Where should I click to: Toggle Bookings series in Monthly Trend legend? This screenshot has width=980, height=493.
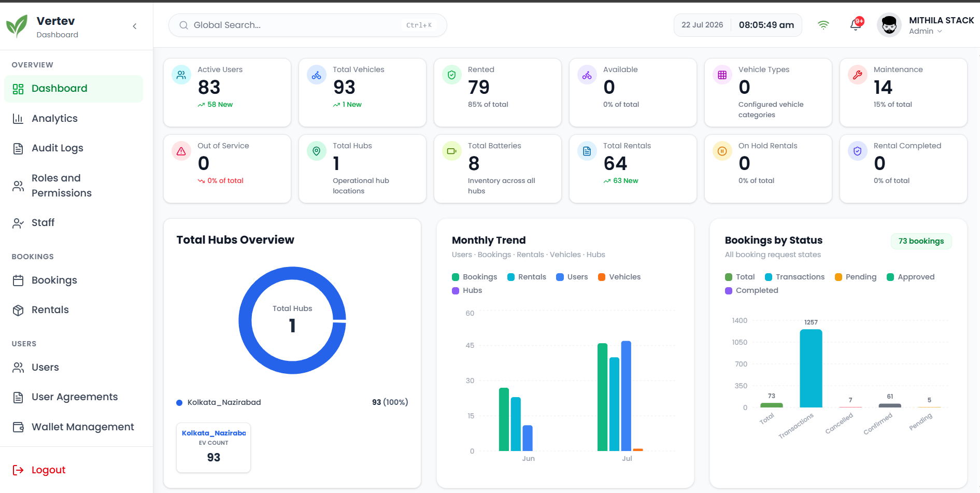click(475, 277)
